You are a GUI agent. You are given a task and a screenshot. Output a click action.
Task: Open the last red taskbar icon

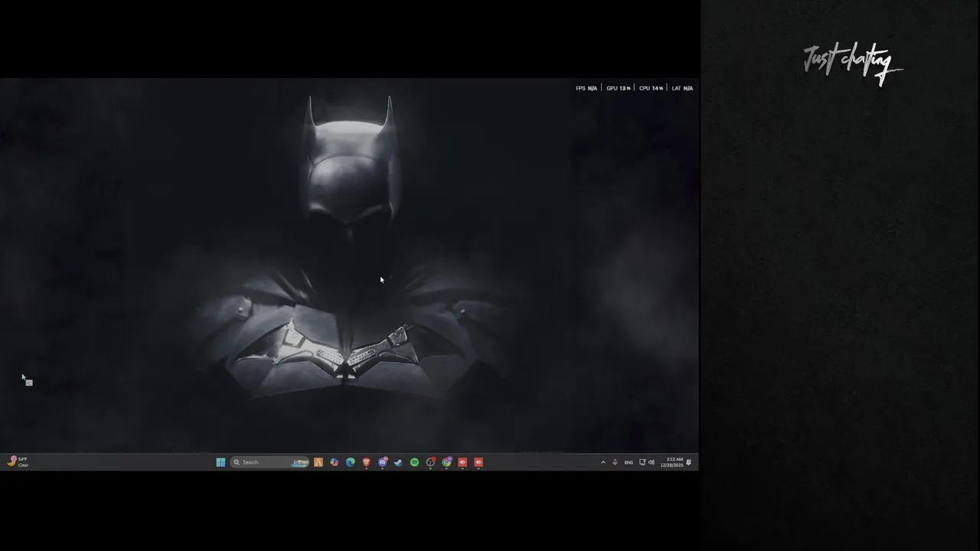pyautogui.click(x=479, y=462)
